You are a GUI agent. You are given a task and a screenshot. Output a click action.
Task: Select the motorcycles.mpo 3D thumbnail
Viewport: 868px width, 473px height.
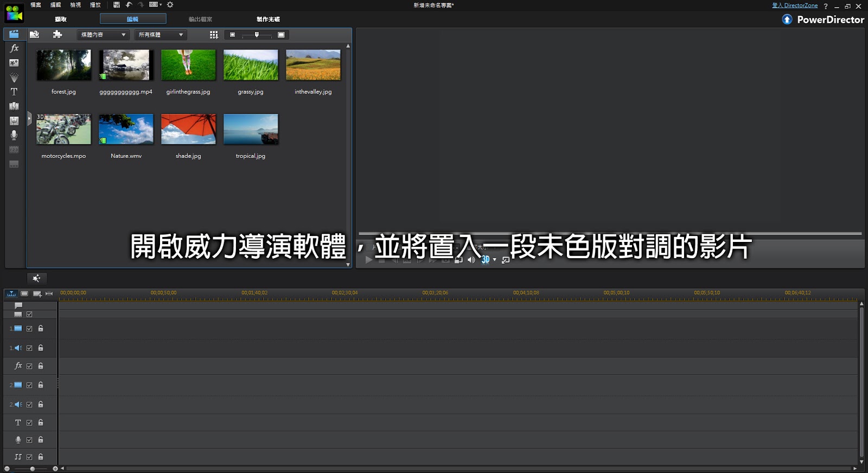[x=64, y=129]
